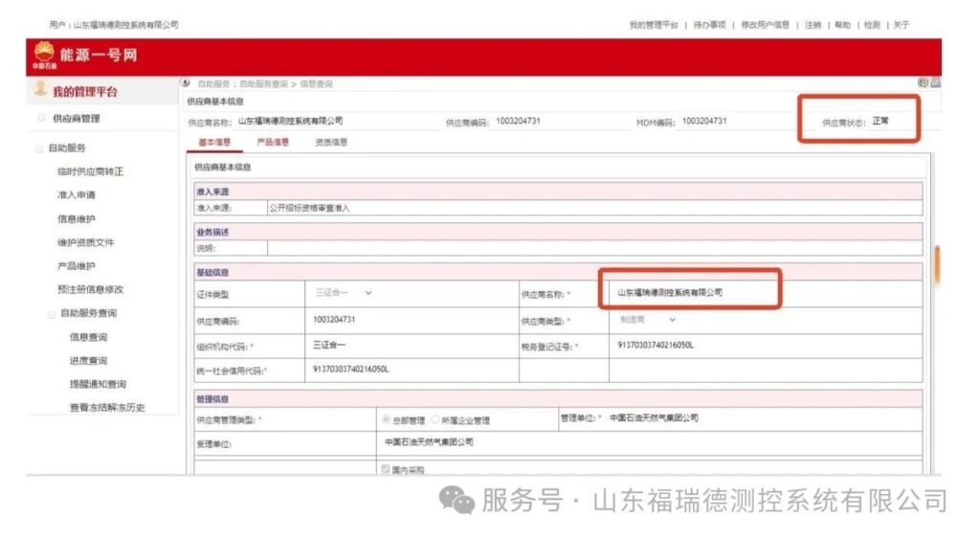Click the round back arrow icon before breadcrumb
The height and width of the screenshot is (540, 980).
[x=186, y=82]
